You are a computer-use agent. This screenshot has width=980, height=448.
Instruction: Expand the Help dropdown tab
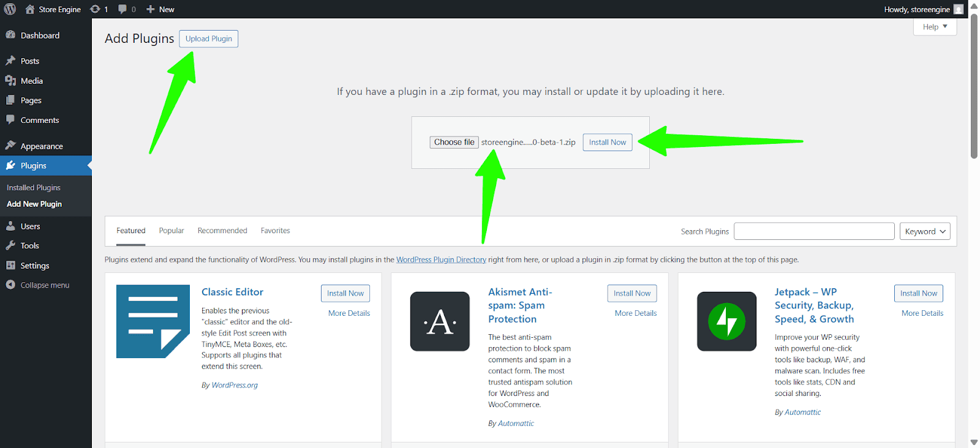935,26
